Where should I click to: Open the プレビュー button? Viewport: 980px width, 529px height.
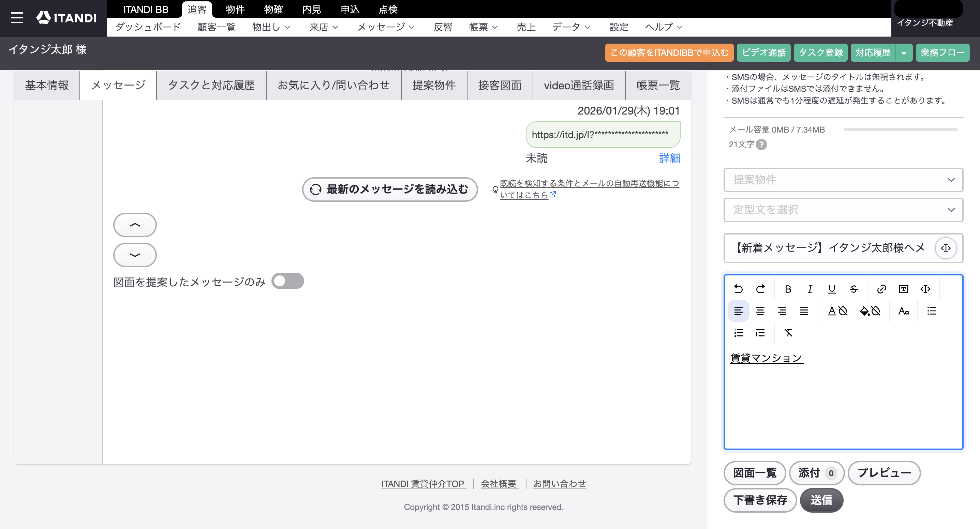884,473
